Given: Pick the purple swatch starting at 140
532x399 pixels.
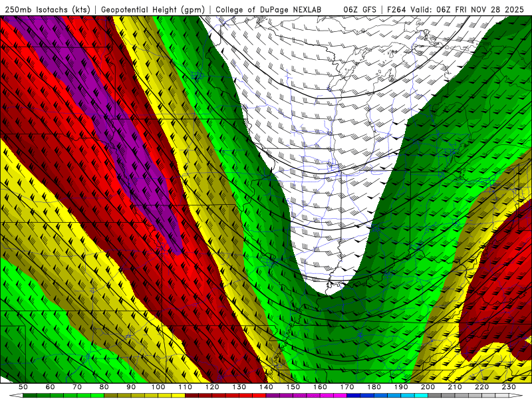Looking at the screenshot, I should pos(273,396).
